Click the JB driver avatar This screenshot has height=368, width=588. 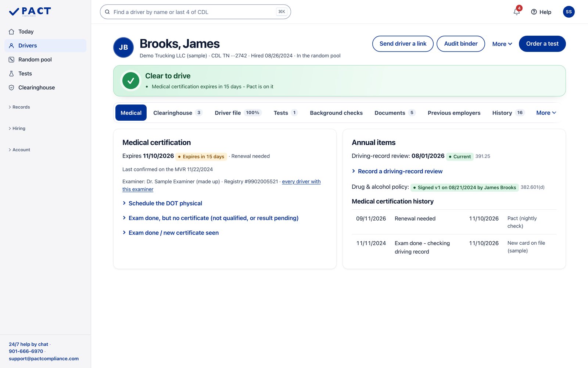[123, 47]
